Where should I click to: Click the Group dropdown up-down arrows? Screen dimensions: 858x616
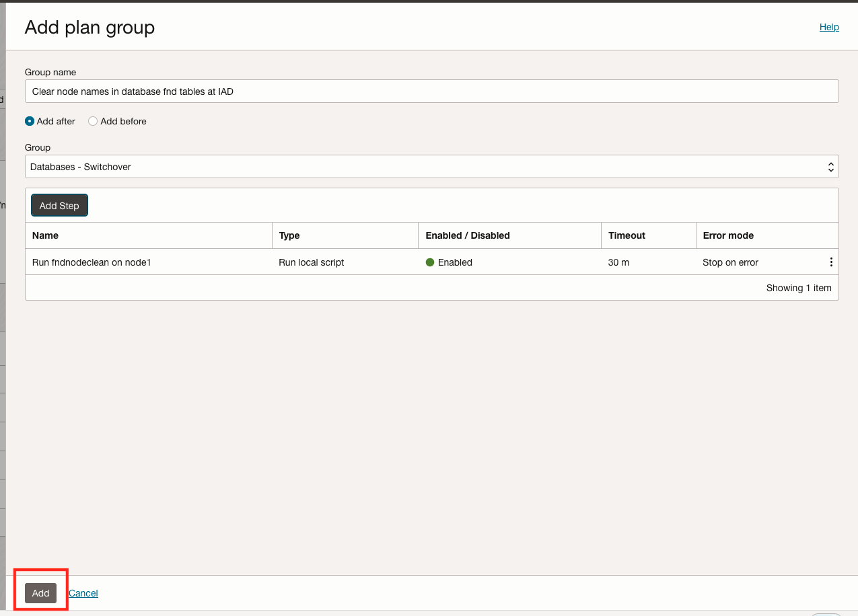831,167
